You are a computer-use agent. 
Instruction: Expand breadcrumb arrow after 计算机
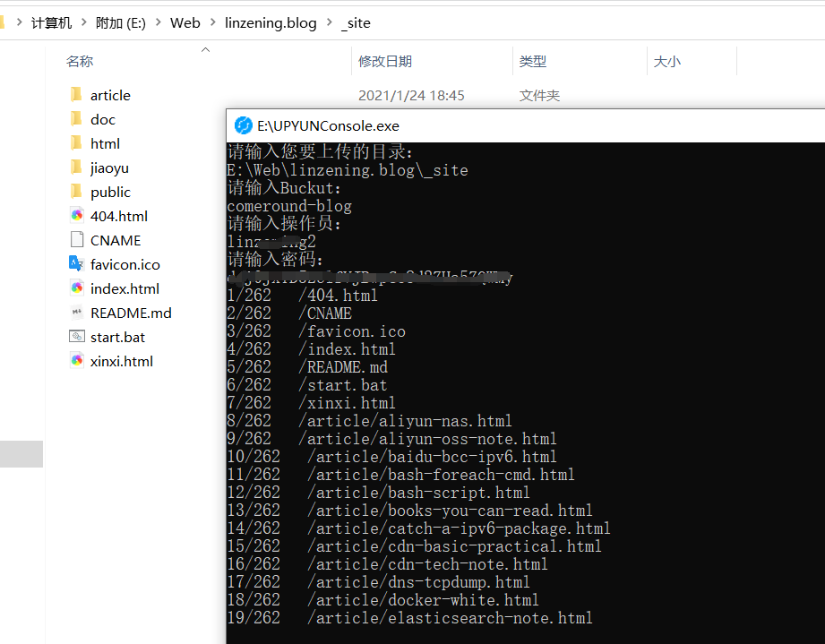click(x=82, y=23)
